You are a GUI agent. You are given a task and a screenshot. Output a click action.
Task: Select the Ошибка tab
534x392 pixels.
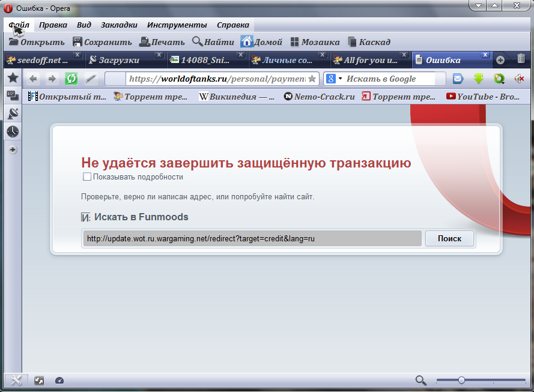click(443, 60)
